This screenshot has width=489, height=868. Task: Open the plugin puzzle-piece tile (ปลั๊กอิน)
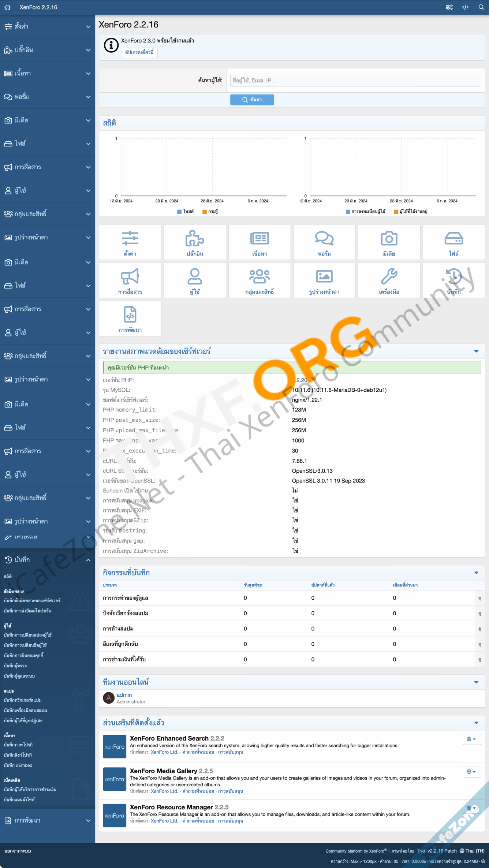195,242
